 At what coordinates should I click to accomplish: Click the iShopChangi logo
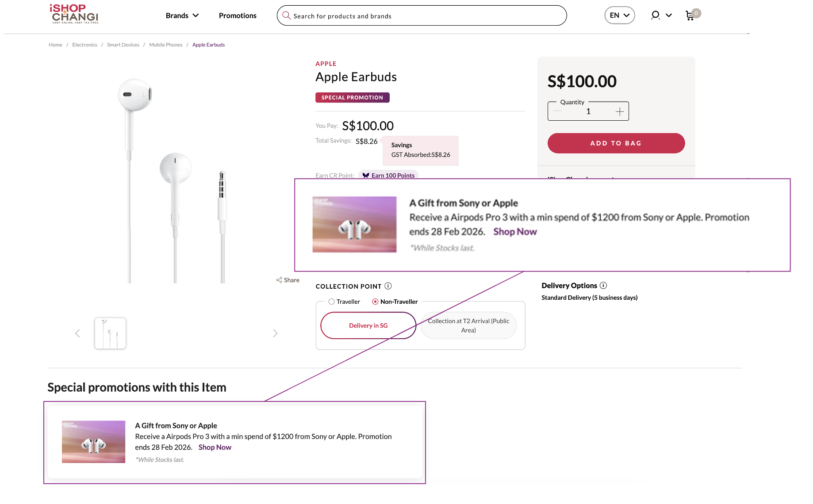74,14
